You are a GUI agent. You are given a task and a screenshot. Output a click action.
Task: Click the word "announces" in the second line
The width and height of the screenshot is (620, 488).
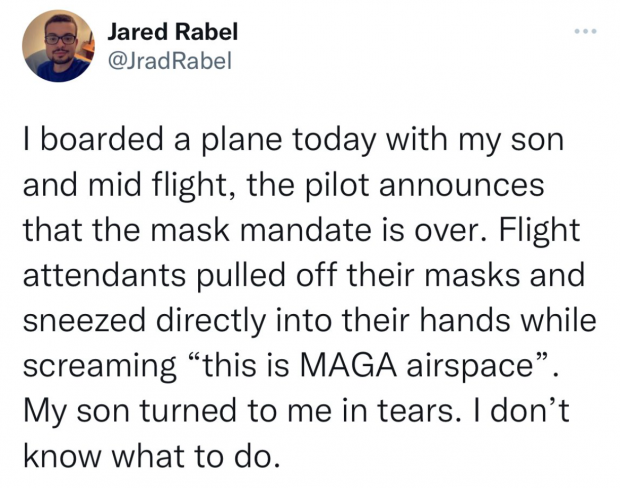click(461, 187)
